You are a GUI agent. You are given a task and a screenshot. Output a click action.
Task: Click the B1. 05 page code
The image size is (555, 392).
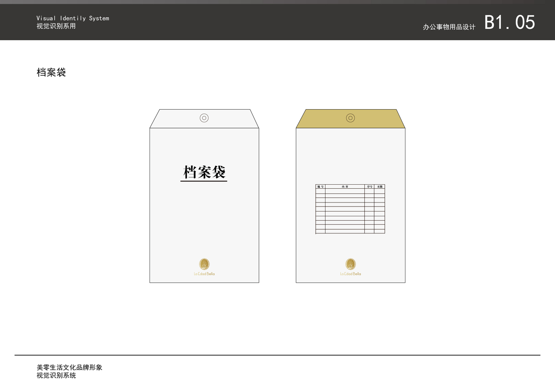tap(509, 22)
